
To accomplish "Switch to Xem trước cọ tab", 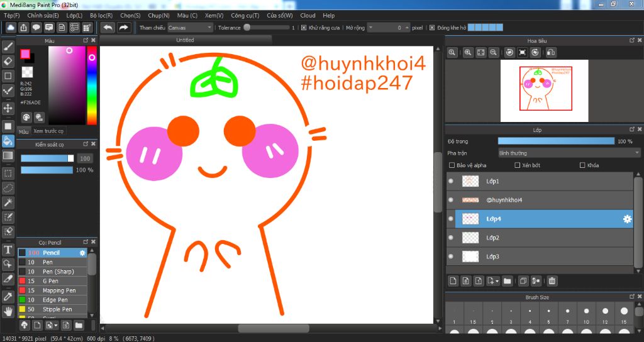I will coord(48,131).
